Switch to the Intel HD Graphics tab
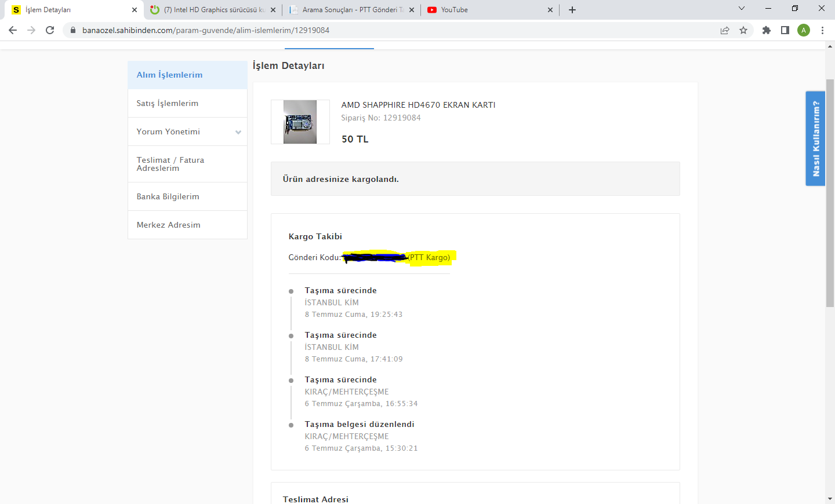835x504 pixels. [x=213, y=10]
